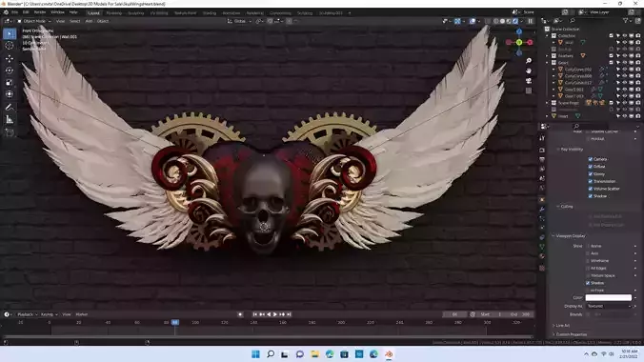Open the Object Data properties tab
The image size is (644, 362).
(542, 247)
